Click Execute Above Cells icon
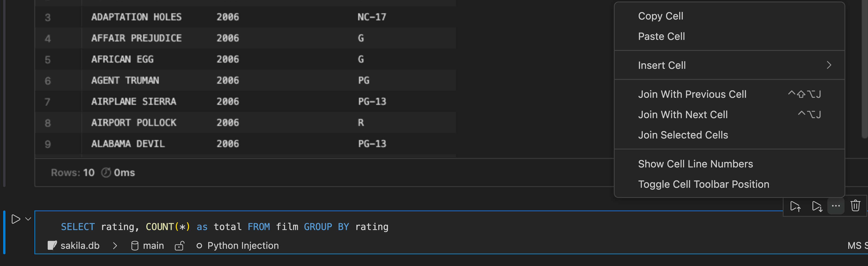The height and width of the screenshot is (266, 868). pos(795,206)
